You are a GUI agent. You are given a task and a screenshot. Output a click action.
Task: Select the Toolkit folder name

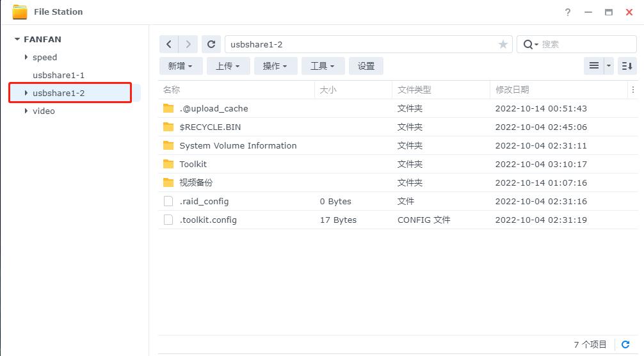tap(193, 164)
